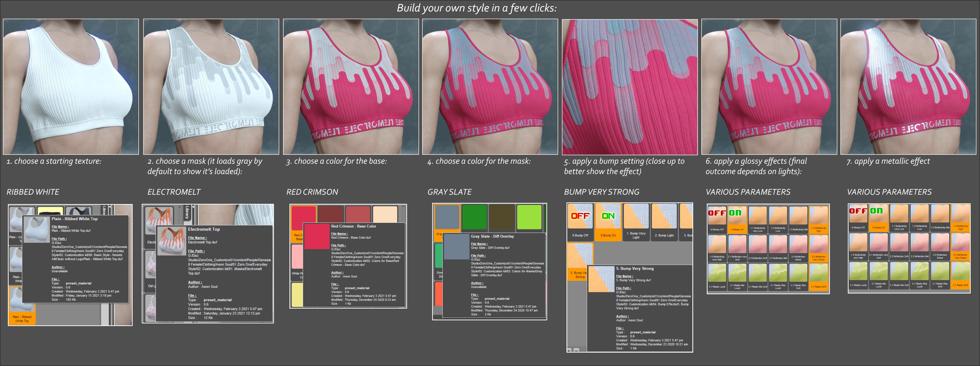
Task: Apply 3.1 Plastic Plus Lucid, step 6 panel
Action: (778, 277)
